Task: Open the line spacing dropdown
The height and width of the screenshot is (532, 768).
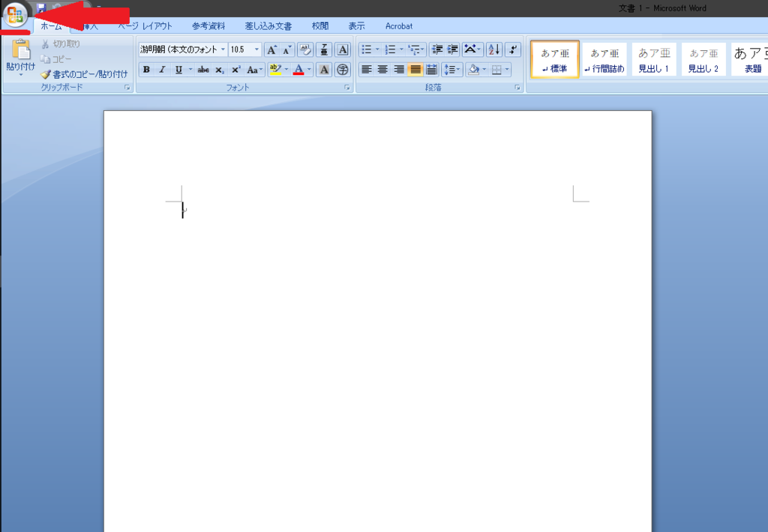Action: 451,70
